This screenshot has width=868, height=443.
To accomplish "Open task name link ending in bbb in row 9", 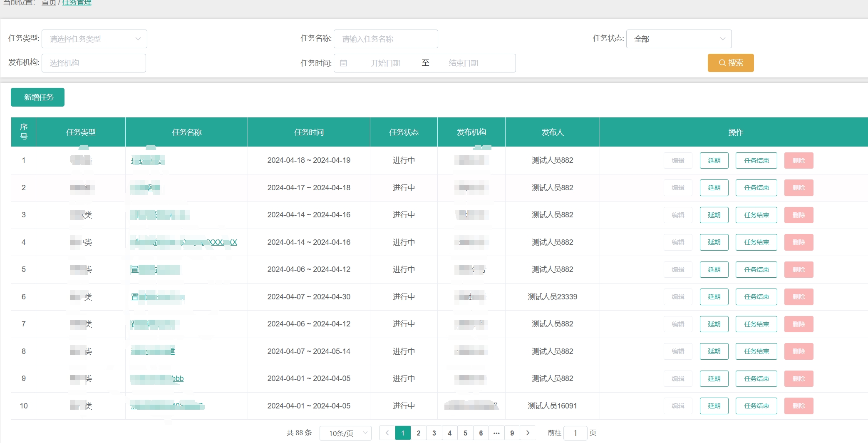I will pos(157,378).
